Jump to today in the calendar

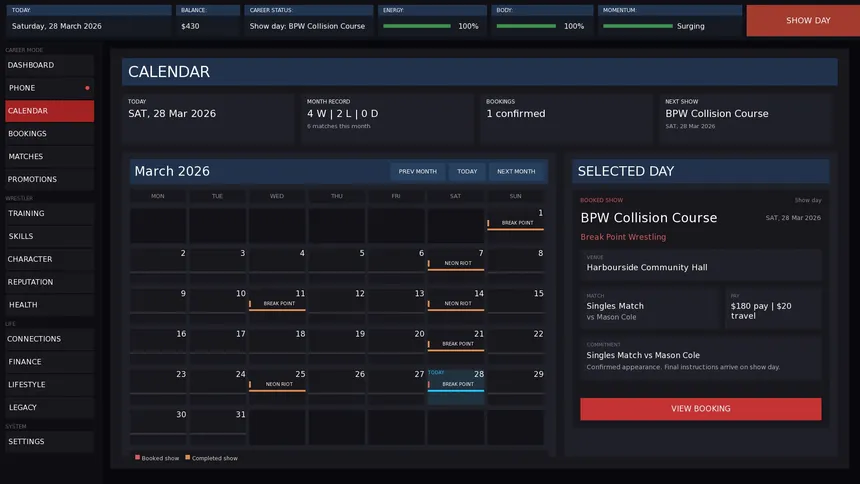point(467,171)
